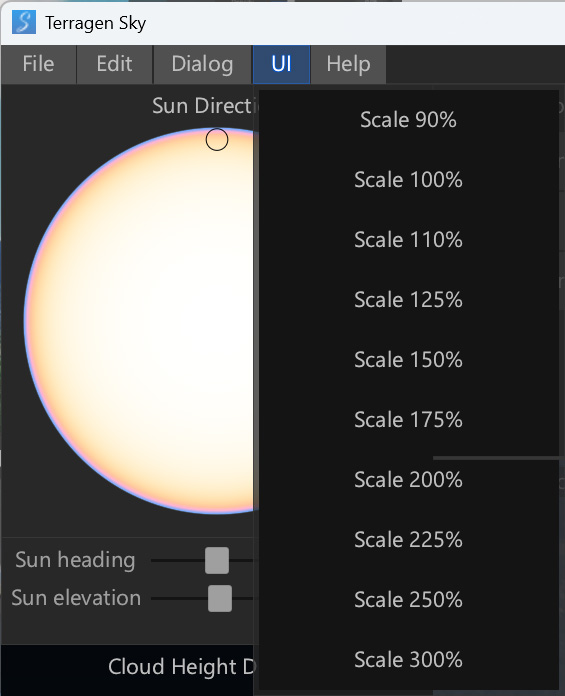Click the sun position marker circle
Viewport: 565px width, 696px height.
click(217, 139)
